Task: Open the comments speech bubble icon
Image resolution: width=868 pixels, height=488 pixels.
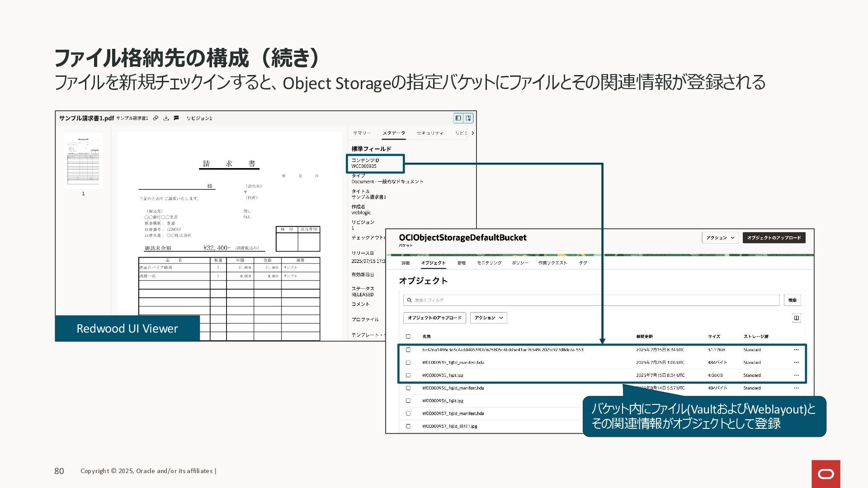Action: point(176,118)
